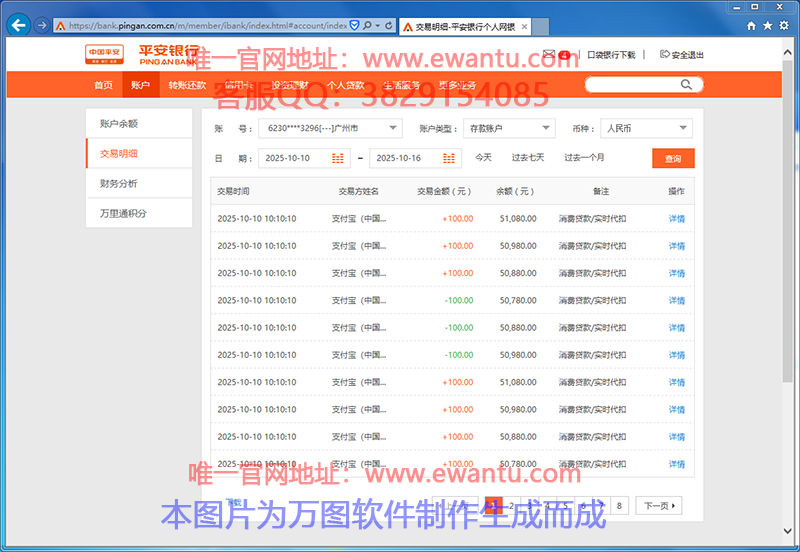Open 详情 for the -100.00 row with 50,780.00 balance
This screenshot has height=552, width=800.
click(x=677, y=300)
